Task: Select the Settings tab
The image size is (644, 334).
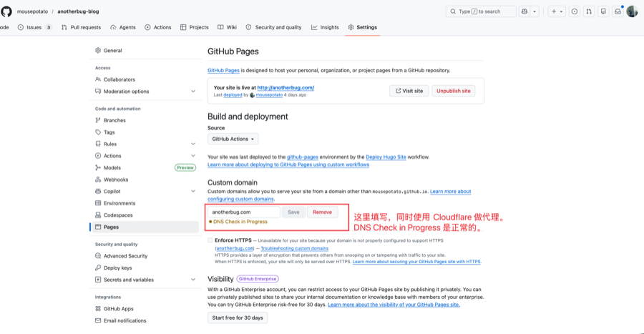Action: (362, 27)
